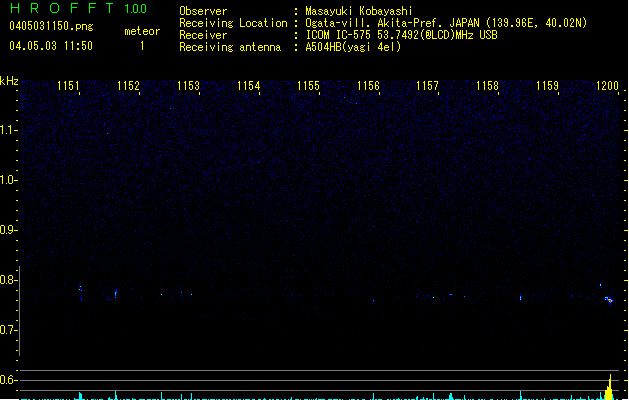Viewport: 629px width, 400px height.
Task: Click the 1157 time axis marker
Action: tap(427, 85)
